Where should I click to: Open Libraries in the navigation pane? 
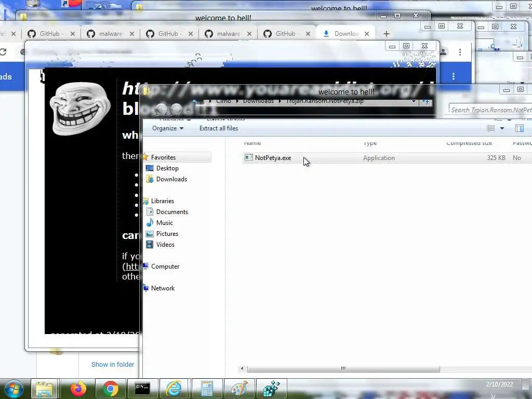coord(163,201)
